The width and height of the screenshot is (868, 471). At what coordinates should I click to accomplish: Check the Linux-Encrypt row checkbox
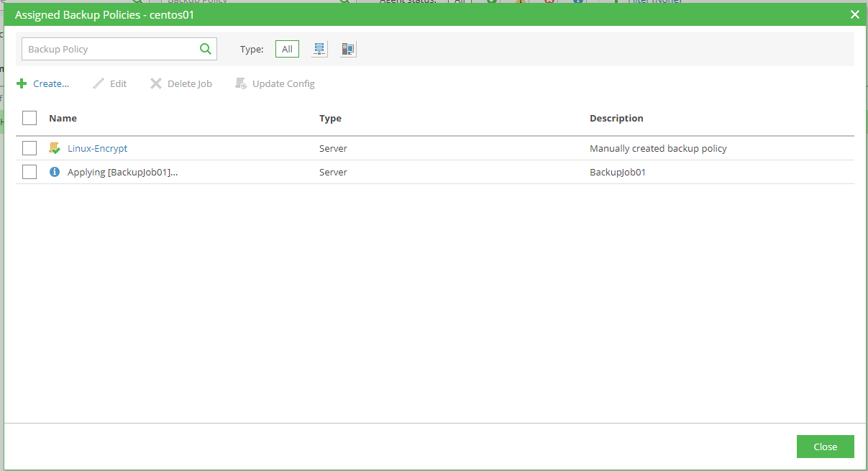29,148
